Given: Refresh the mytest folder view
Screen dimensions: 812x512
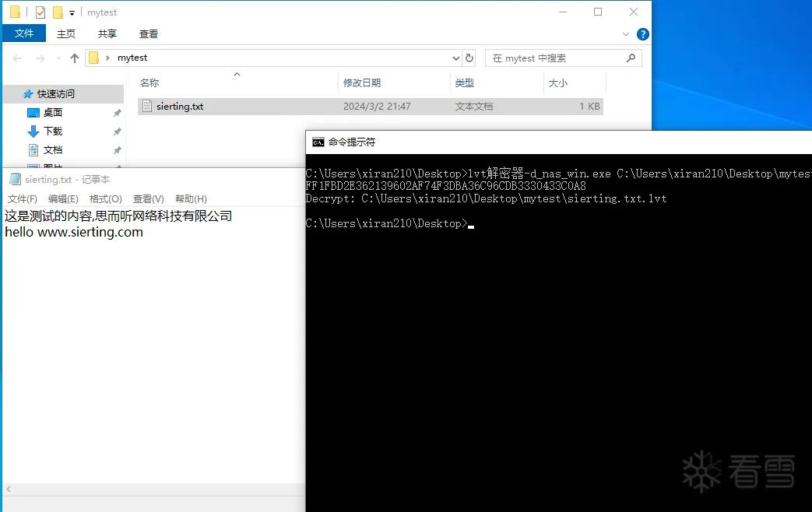Looking at the screenshot, I should click(x=469, y=58).
